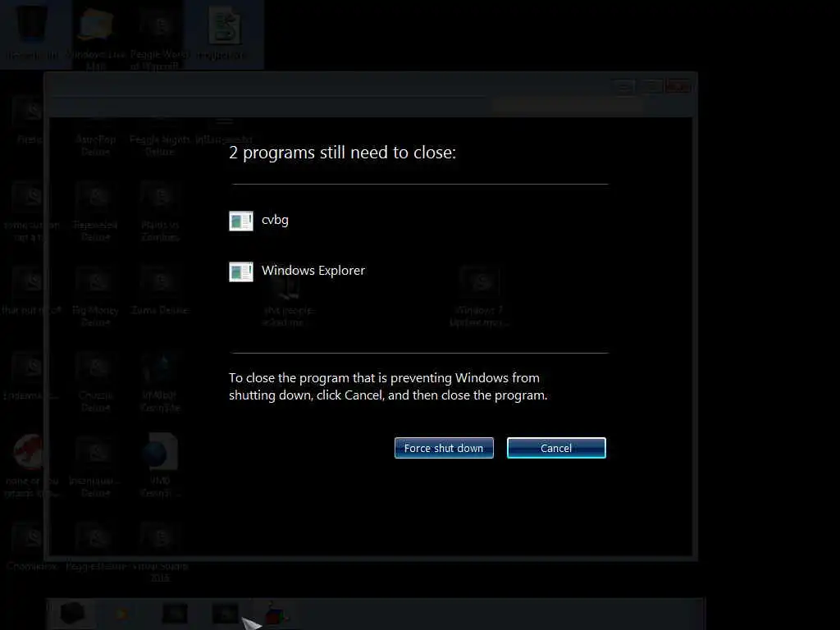
Task: Open the dimmed Peggle Nights Deluxe icon
Action: click(160, 137)
